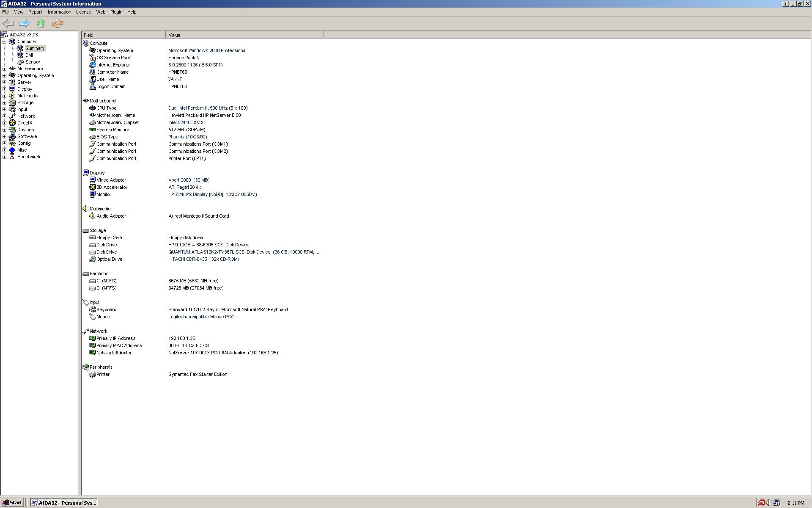Click the Internet Explorer row icon
Screen dimensions: 812x508
point(93,65)
